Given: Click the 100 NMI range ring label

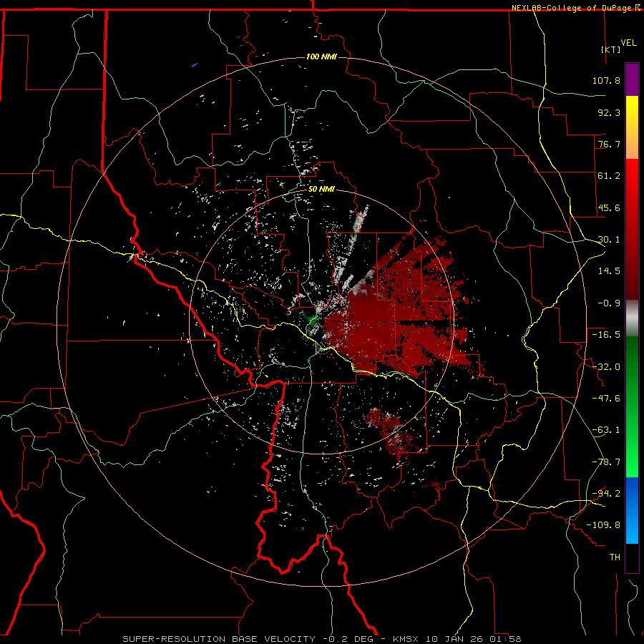Looking at the screenshot, I should point(321,57).
